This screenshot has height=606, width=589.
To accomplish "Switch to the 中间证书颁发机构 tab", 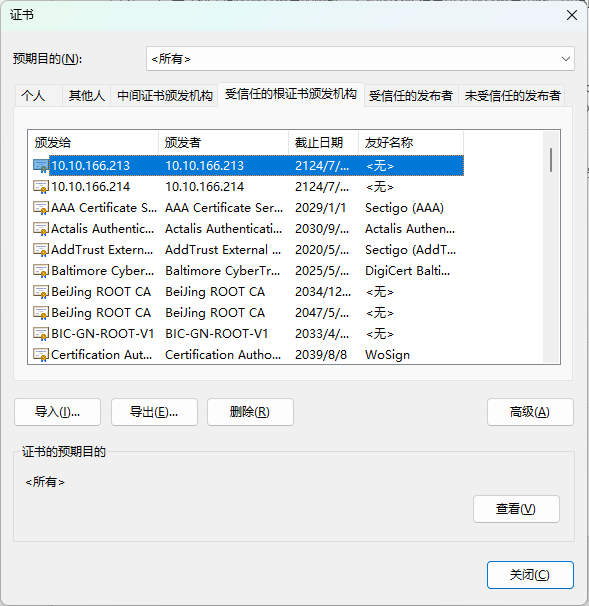I will [x=165, y=95].
